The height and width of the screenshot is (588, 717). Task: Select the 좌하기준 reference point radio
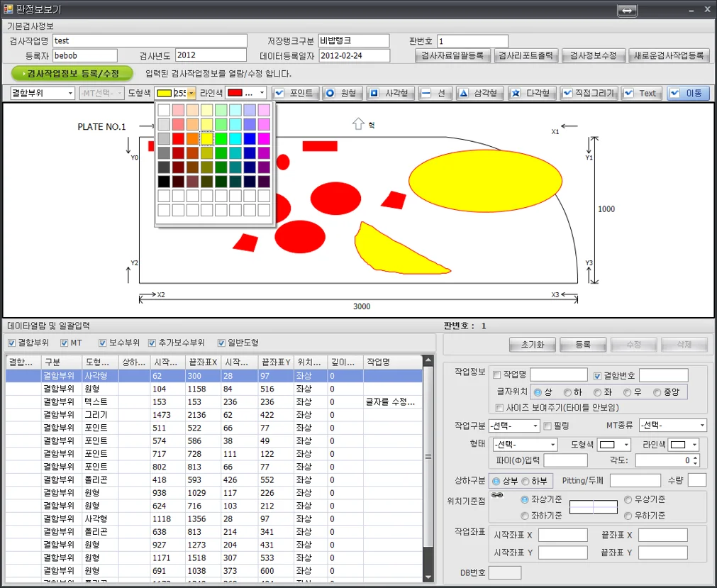525,516
